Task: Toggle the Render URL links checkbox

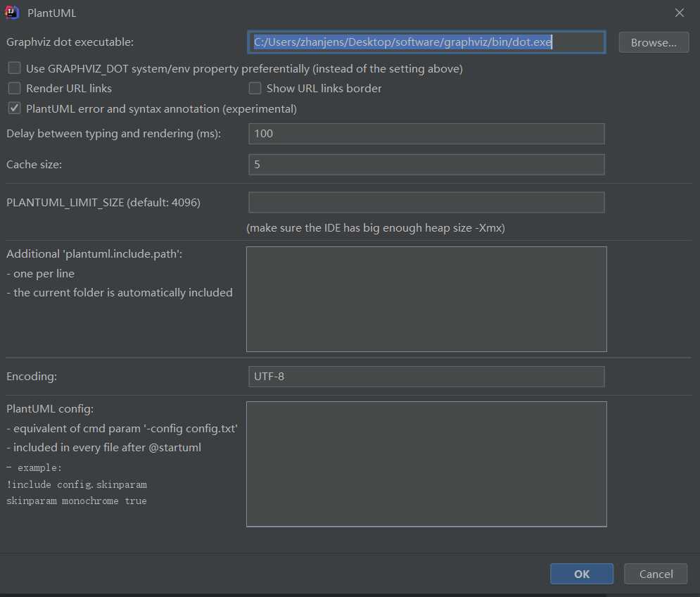Action: pyautogui.click(x=14, y=89)
